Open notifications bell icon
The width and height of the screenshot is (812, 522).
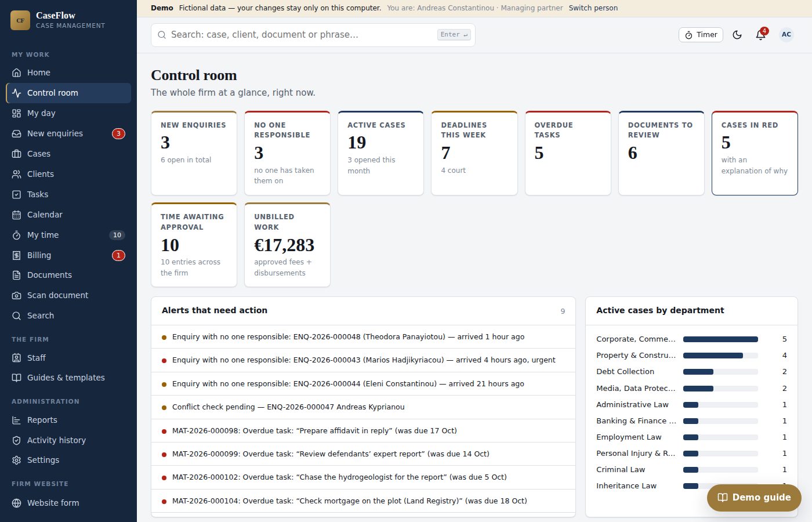[x=761, y=35]
